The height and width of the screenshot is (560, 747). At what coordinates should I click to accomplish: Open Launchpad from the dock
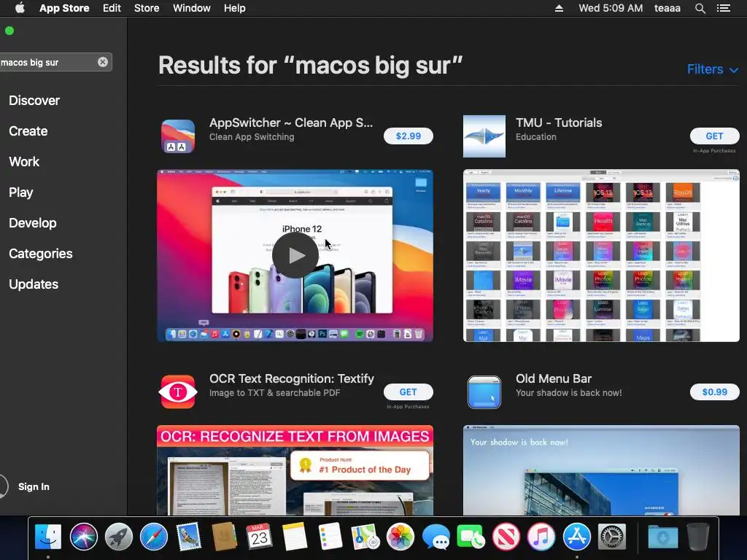[119, 537]
